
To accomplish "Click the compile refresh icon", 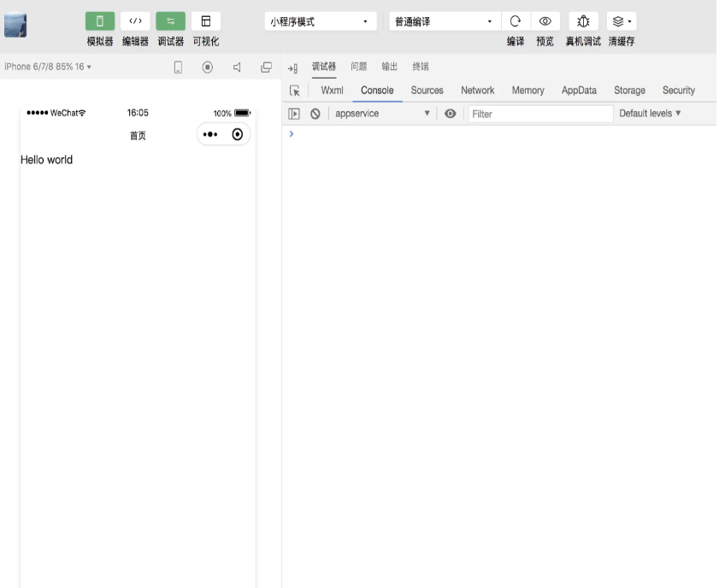I will pos(515,21).
